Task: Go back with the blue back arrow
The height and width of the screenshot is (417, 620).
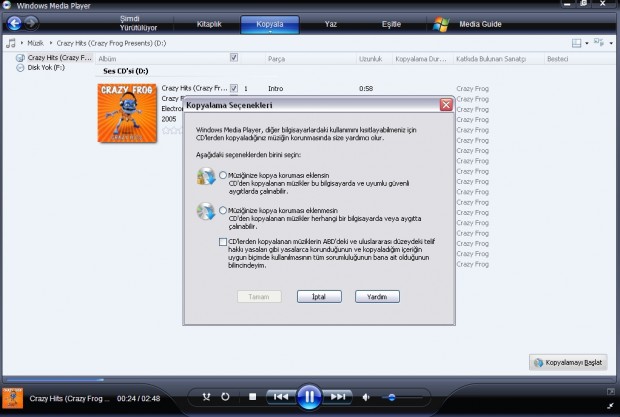Action: (14, 23)
